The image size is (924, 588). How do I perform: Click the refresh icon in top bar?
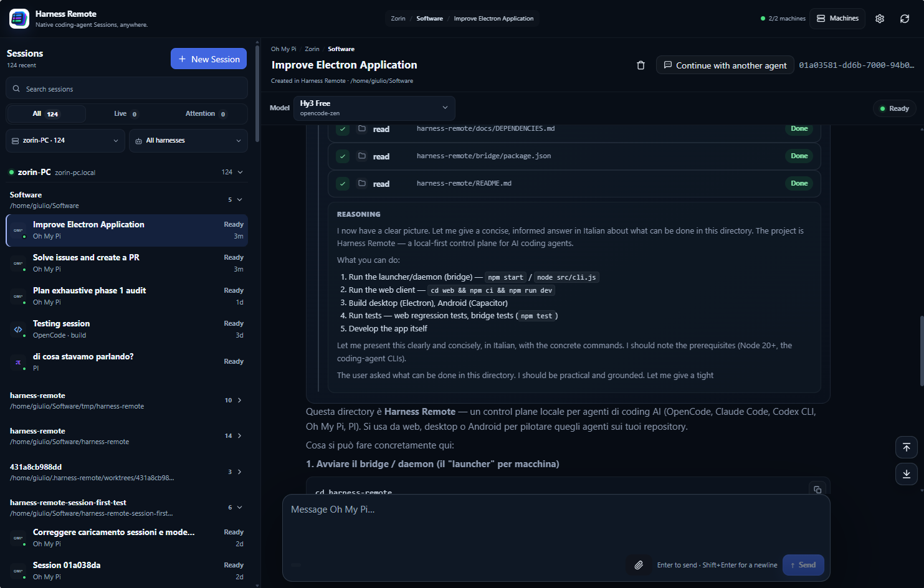[x=905, y=19]
